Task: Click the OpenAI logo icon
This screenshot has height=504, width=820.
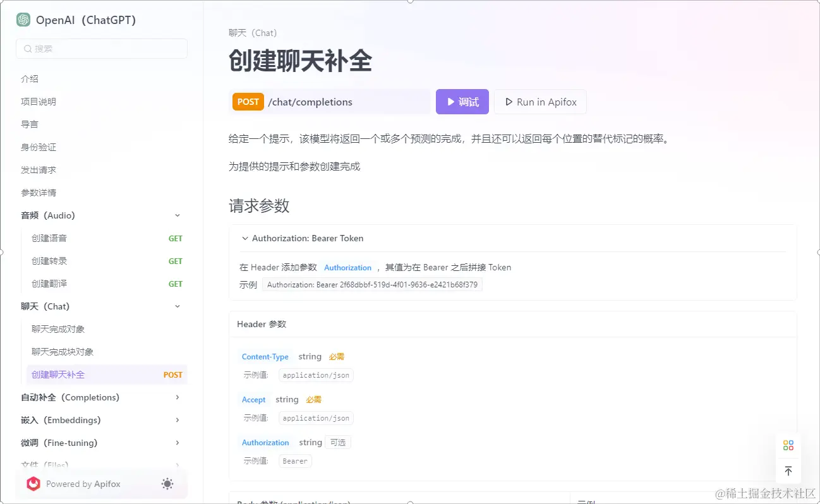Action: (23, 20)
